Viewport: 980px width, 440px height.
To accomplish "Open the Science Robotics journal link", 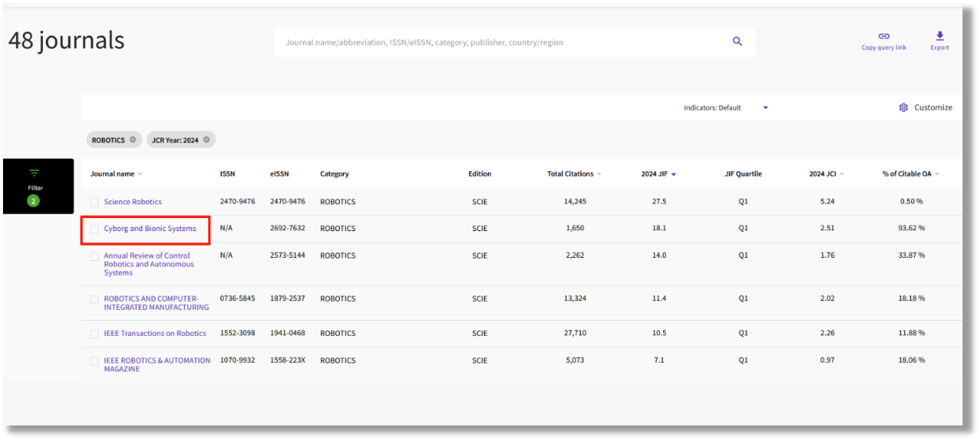I will 132,202.
